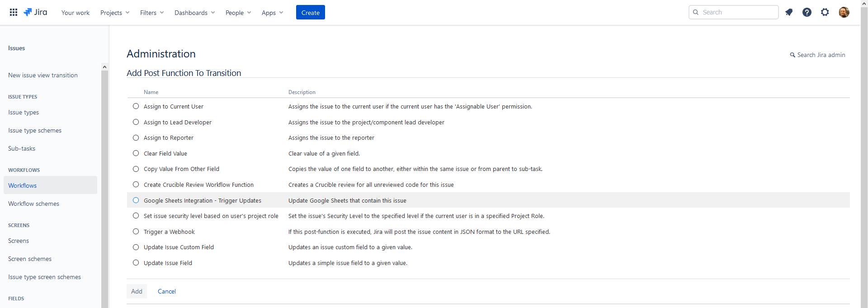Image resolution: width=868 pixels, height=308 pixels.
Task: Click the Search Jira admin magnifier icon
Action: tap(793, 55)
